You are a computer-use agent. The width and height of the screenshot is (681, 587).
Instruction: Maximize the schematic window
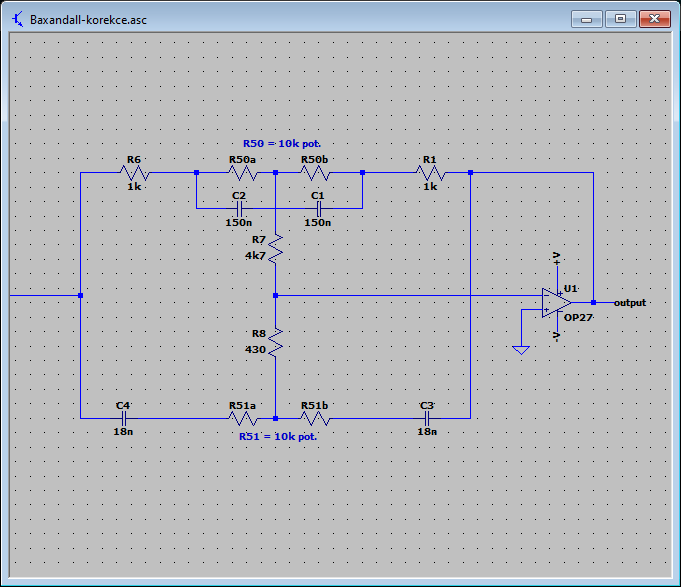621,20
